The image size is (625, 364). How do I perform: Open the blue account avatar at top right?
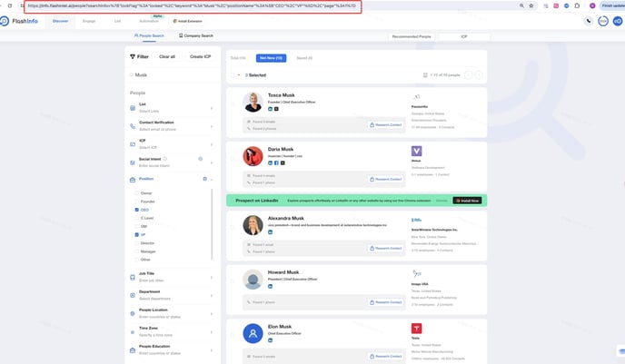tap(618, 21)
